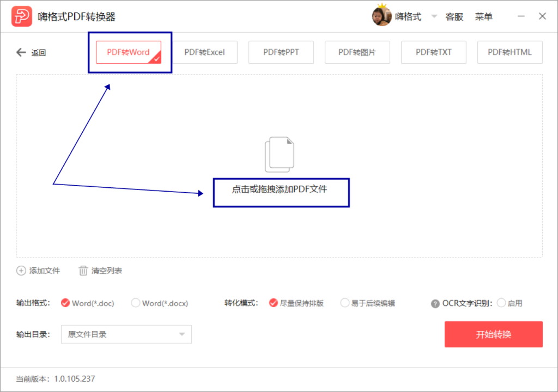558x392 pixels.
Task: Click the version number 1.0.105.237
Action: 74,379
